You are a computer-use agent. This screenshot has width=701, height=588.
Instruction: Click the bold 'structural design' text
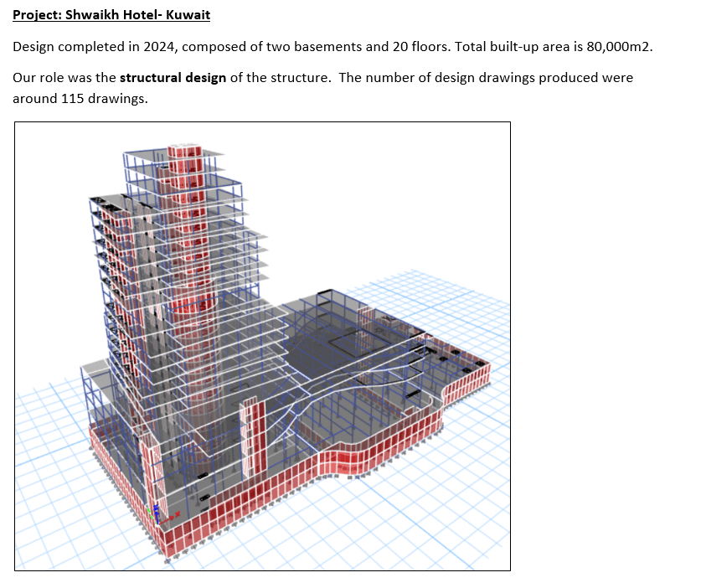tap(173, 78)
